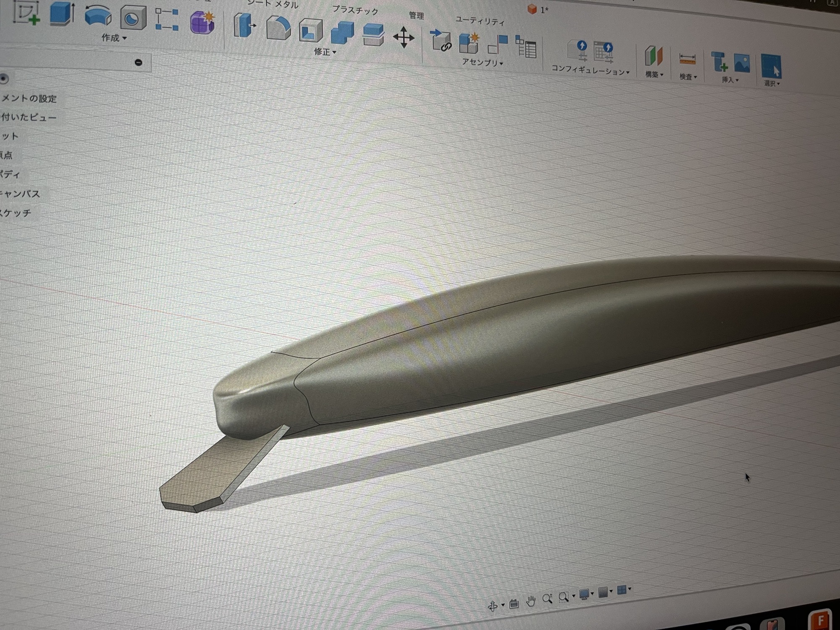This screenshot has height=630, width=840.
Task: Select ドキュメントの設定 in the browser
Action: click(x=28, y=99)
